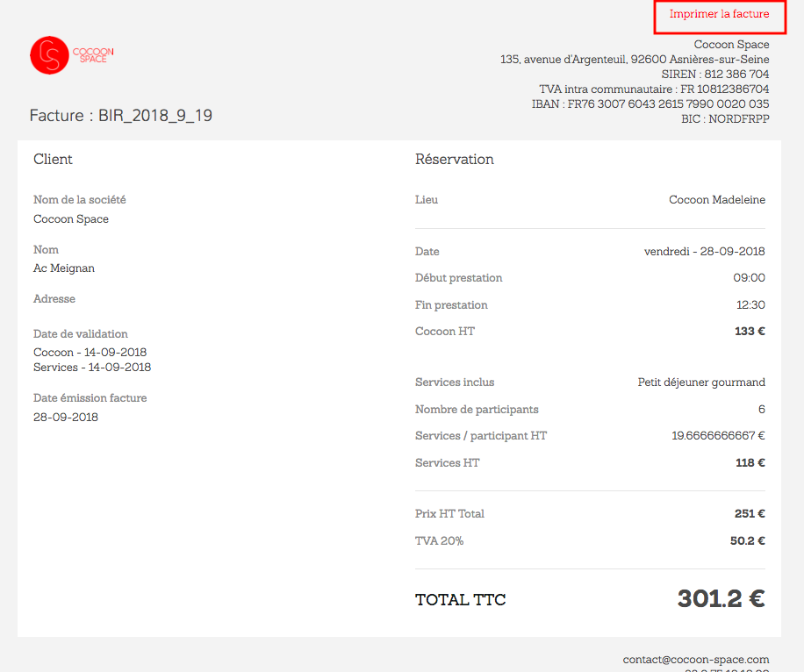Select the Services HT amount 118 €
Viewport: 804px width, 672px height.
750,463
